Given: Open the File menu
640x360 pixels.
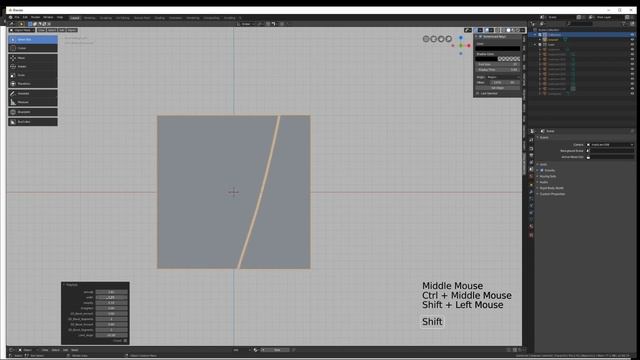Looking at the screenshot, I should coord(17,18).
